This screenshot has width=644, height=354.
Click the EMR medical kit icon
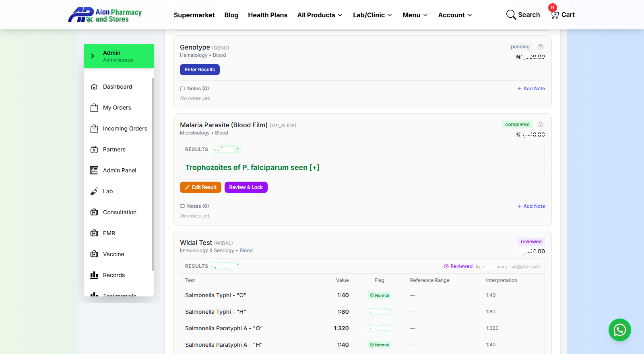click(x=94, y=233)
